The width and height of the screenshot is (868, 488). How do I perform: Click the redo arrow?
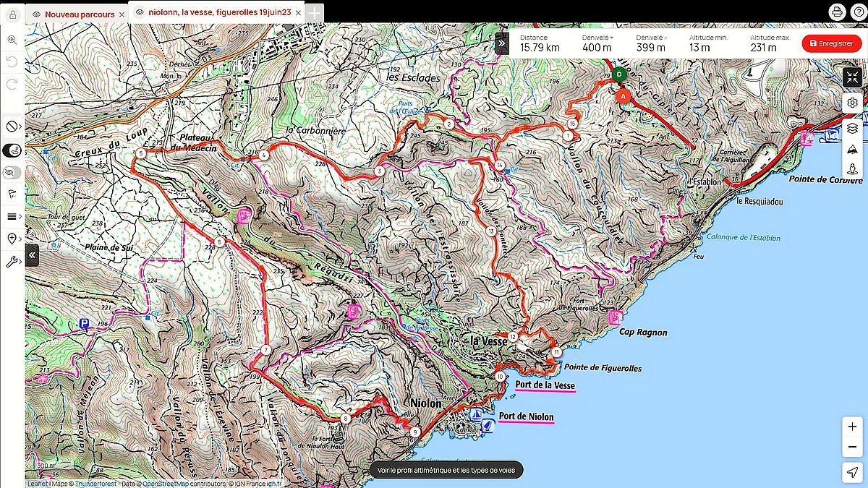coord(12,84)
